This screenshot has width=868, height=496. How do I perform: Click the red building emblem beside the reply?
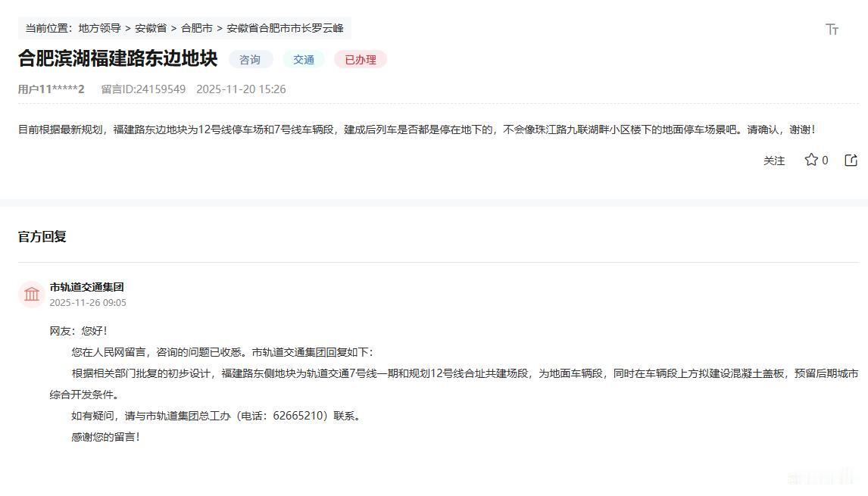tap(31, 294)
